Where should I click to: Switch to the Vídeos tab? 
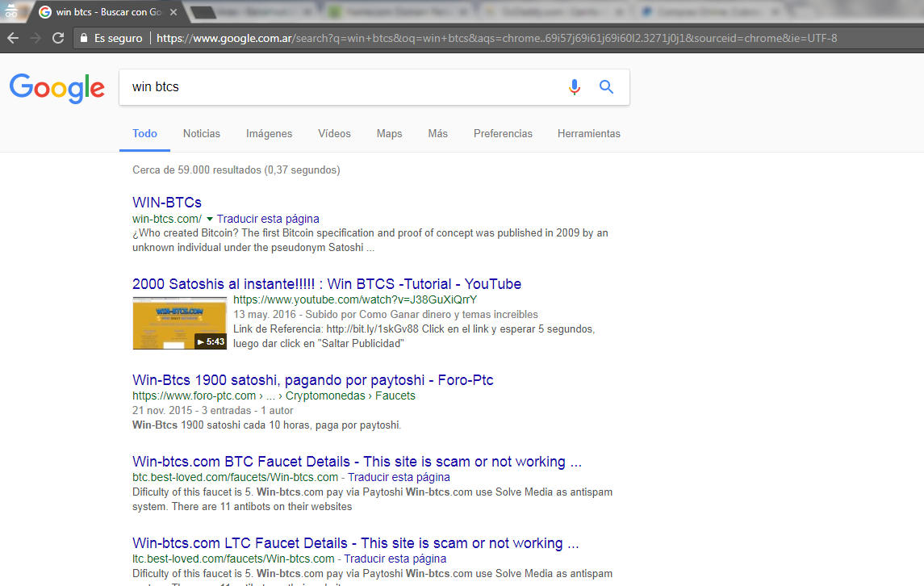(334, 134)
